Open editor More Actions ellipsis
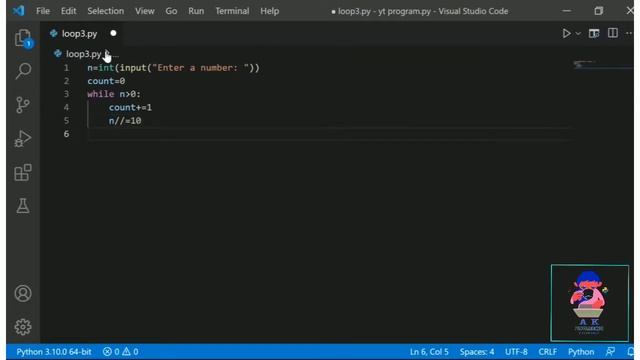640x360 pixels. [x=629, y=33]
